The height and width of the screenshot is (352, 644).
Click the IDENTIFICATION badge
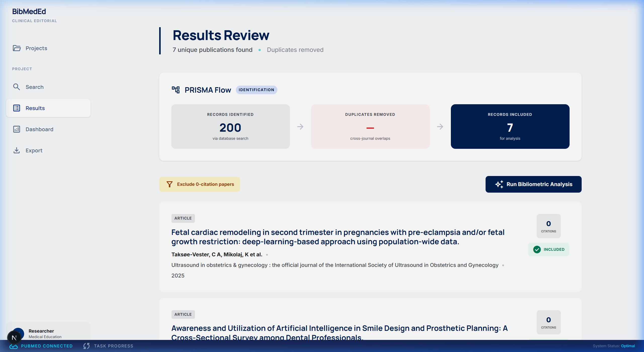[256, 90]
